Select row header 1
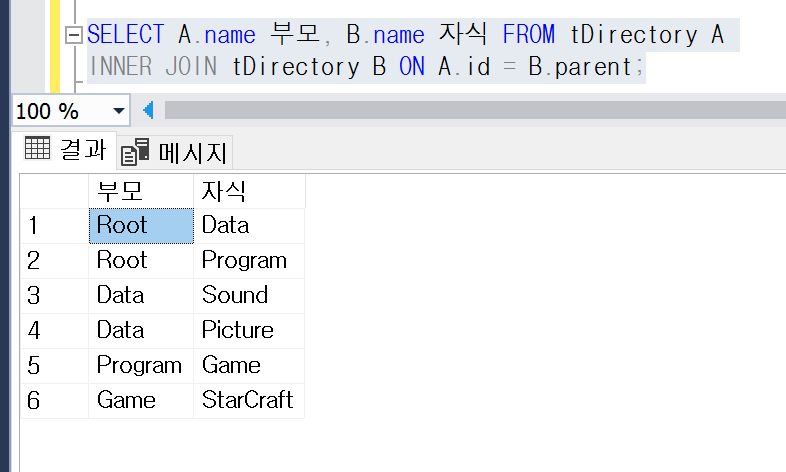786x472 pixels. point(55,226)
